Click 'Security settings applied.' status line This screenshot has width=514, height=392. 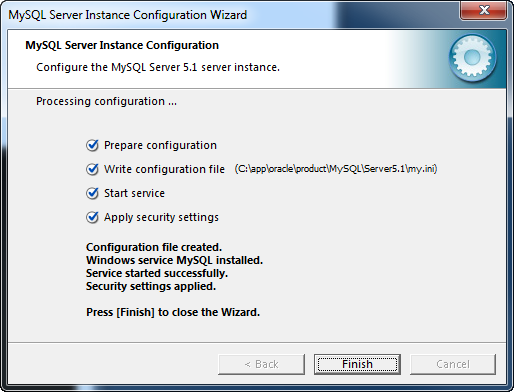pyautogui.click(x=151, y=286)
